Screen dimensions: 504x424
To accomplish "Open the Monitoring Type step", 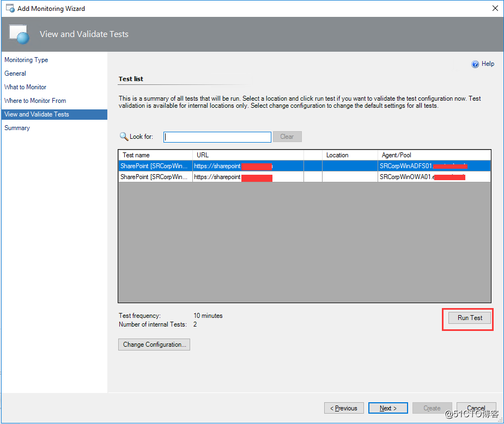I will click(x=26, y=60).
